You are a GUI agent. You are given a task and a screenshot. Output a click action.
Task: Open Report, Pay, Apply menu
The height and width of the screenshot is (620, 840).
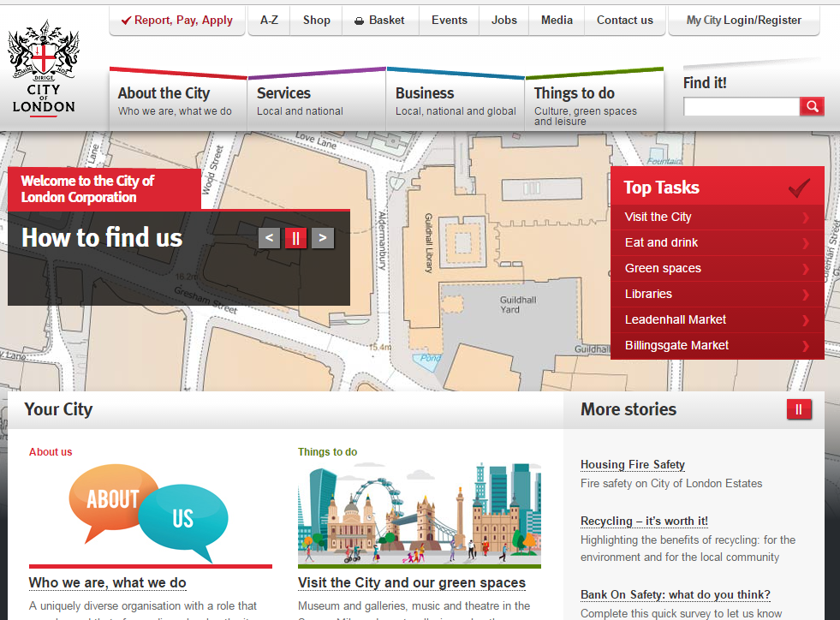pos(177,21)
